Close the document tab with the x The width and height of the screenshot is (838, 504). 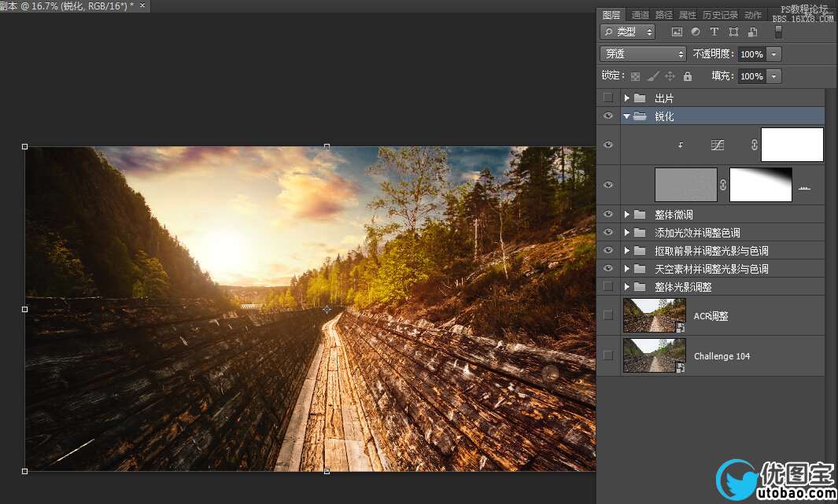pyautogui.click(x=142, y=5)
